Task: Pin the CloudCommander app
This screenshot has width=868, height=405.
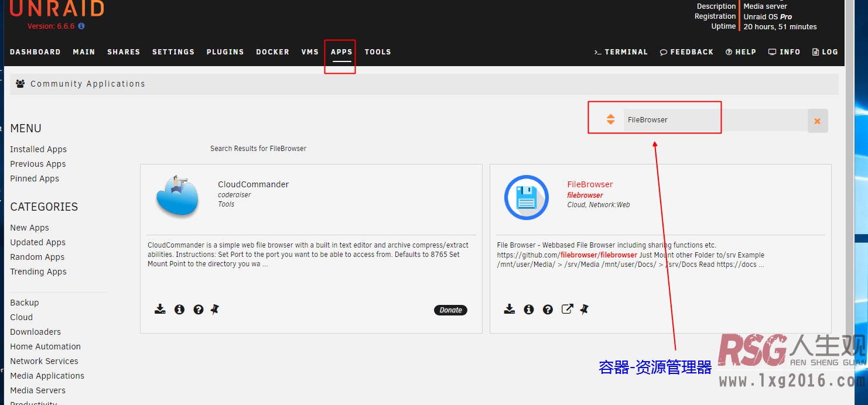Action: coord(214,309)
